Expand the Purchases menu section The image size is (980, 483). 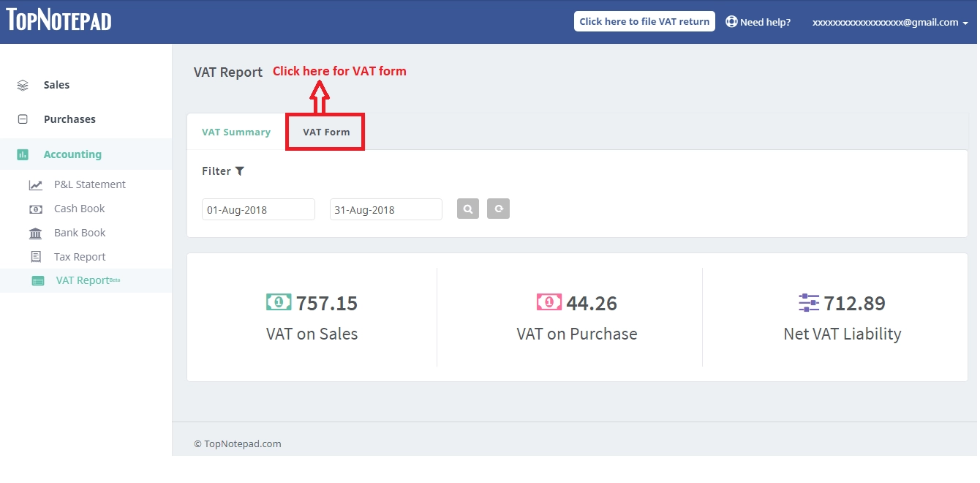[x=69, y=119]
